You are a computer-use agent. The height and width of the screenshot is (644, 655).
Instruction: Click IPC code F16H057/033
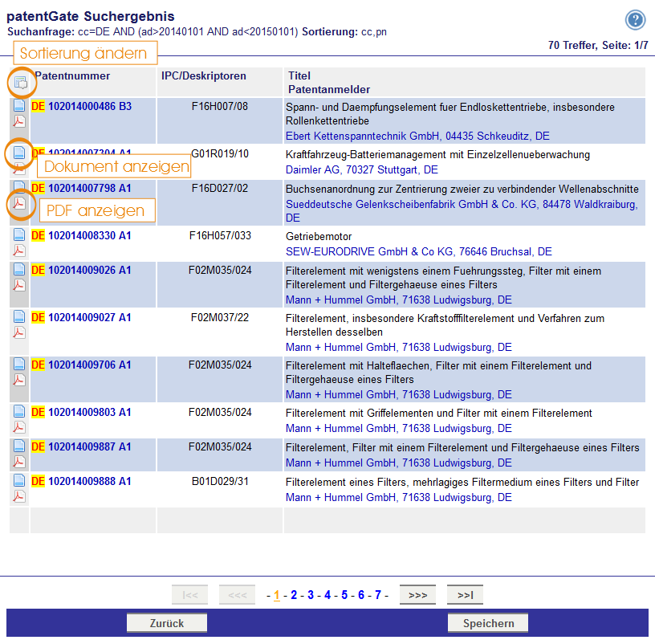220,236
